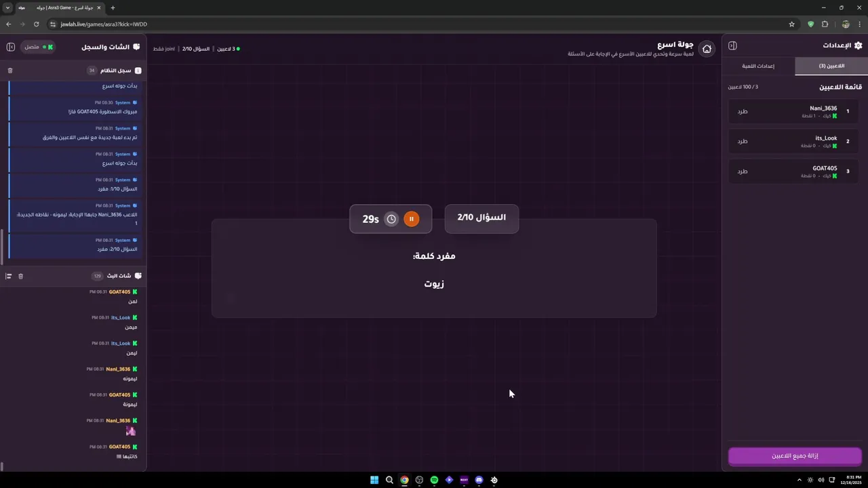Click the شات البث chat icon
868x488 pixels.
(x=138, y=276)
